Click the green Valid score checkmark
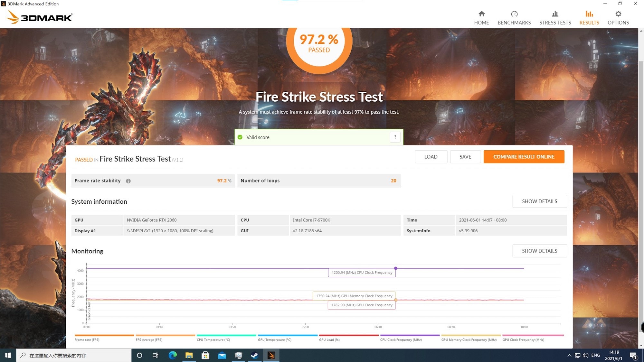 (x=240, y=137)
